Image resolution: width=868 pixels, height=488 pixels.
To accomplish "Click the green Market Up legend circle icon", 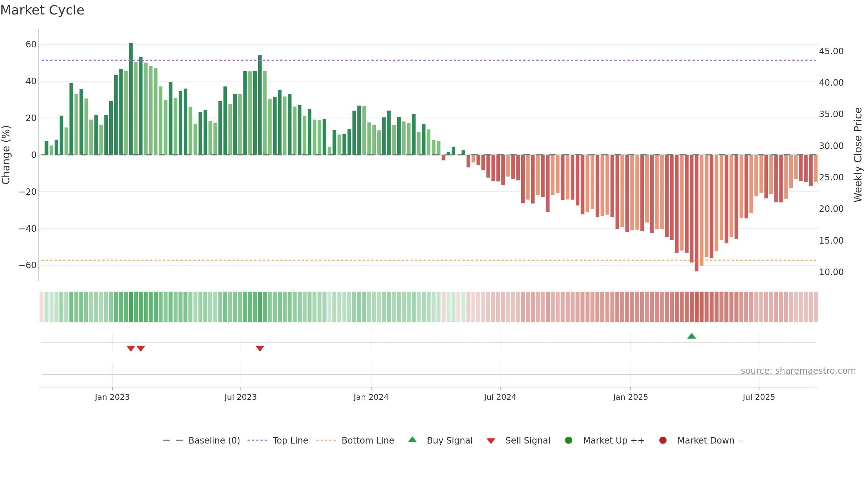I will coord(569,440).
